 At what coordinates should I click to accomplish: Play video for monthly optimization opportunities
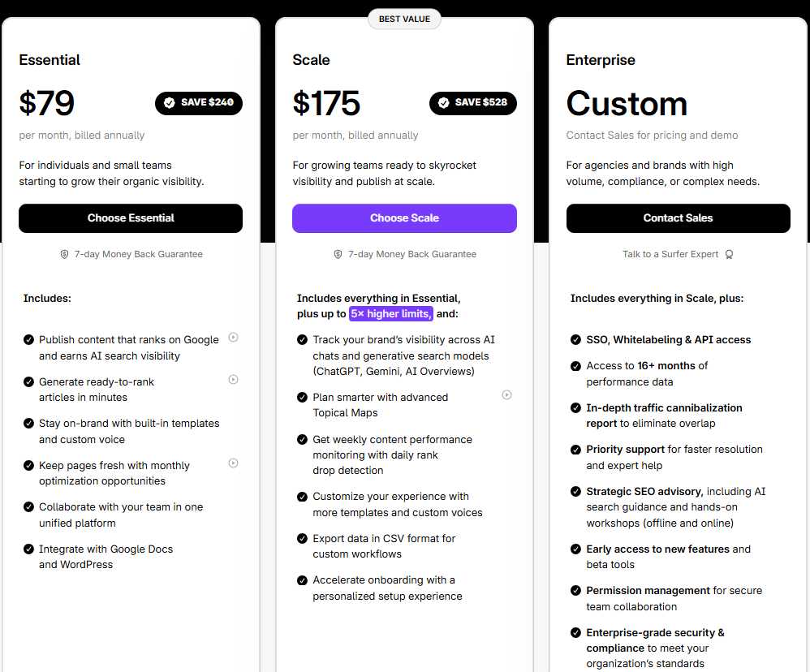tap(233, 463)
